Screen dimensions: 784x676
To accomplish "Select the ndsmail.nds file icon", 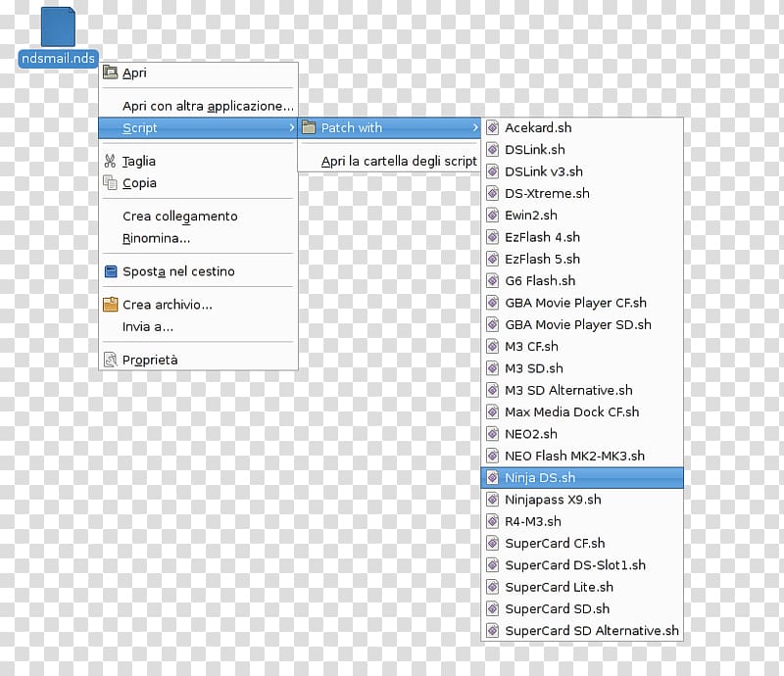I will 58,27.
